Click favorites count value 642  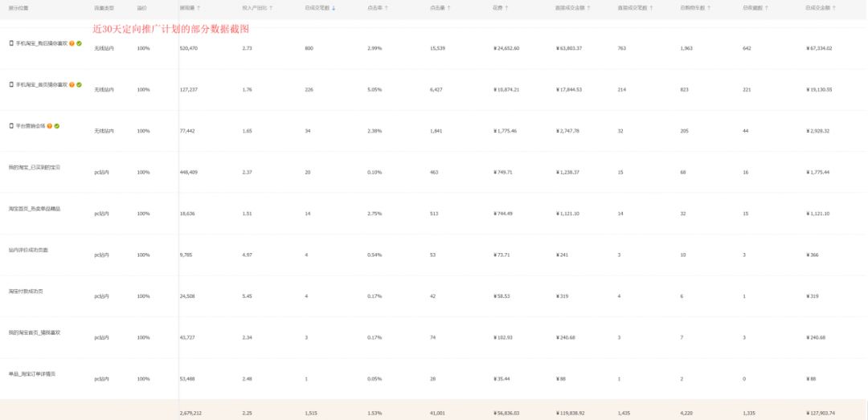pyautogui.click(x=747, y=48)
